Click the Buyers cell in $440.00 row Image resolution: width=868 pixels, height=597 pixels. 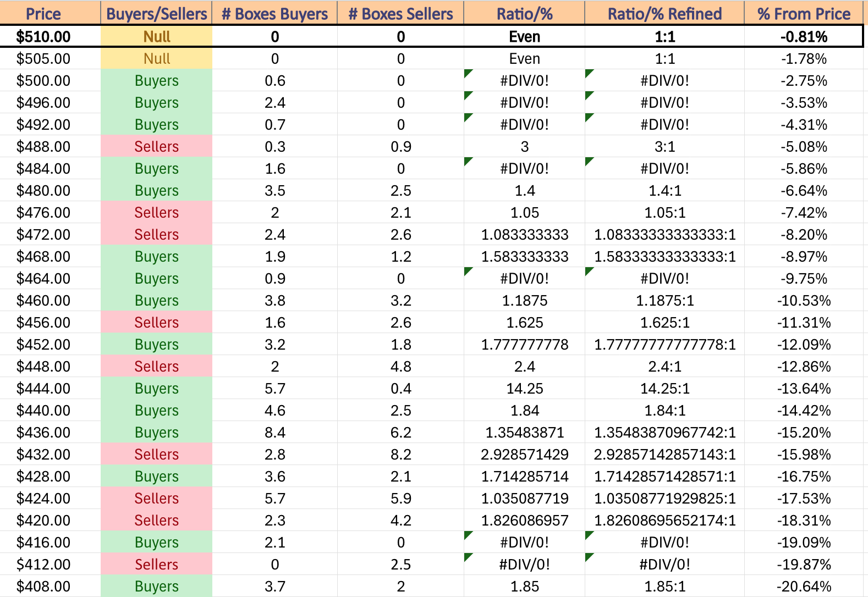coord(156,410)
